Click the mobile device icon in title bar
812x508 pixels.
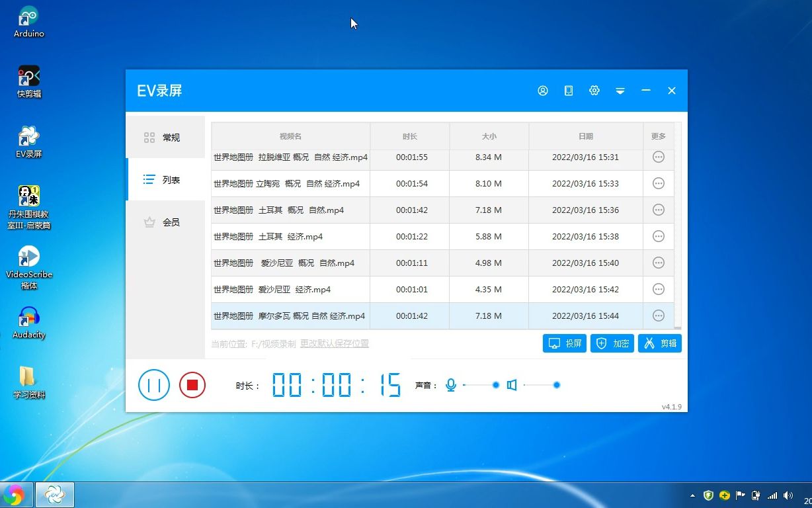[568, 91]
